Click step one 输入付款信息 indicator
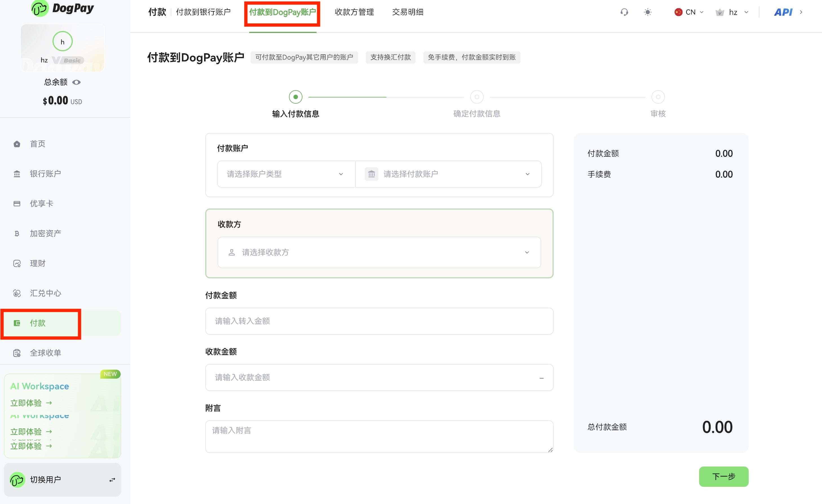This screenshot has height=504, width=822. 296,97
